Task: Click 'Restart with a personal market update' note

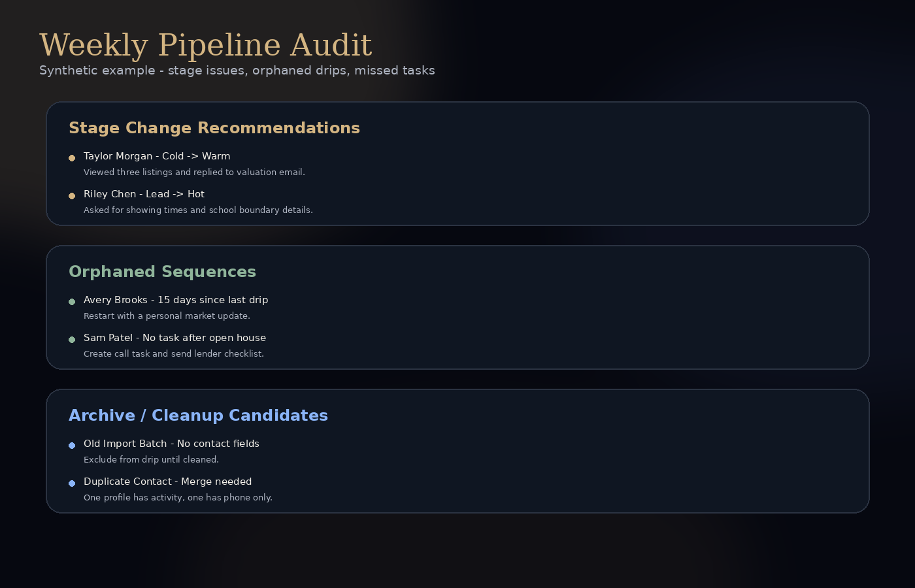Action: [x=167, y=316]
